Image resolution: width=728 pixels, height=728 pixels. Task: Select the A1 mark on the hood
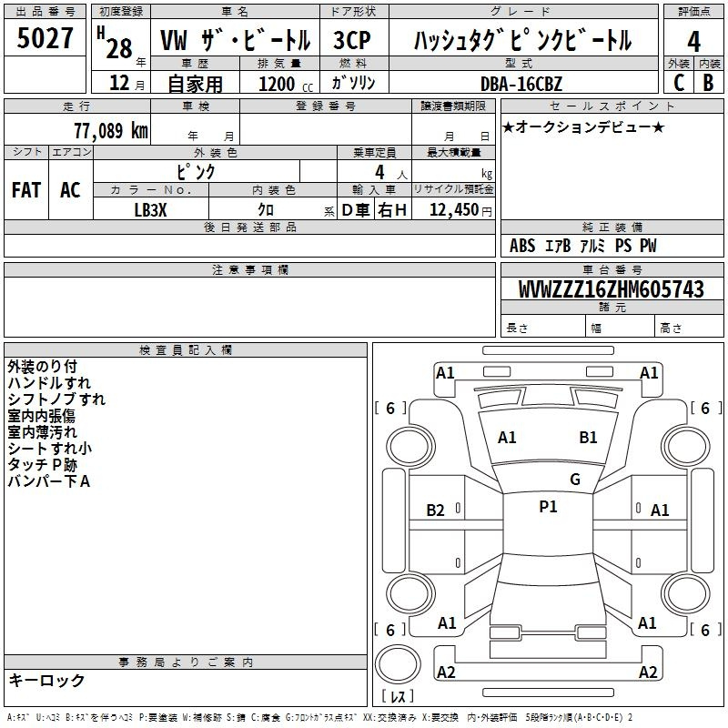tap(507, 438)
